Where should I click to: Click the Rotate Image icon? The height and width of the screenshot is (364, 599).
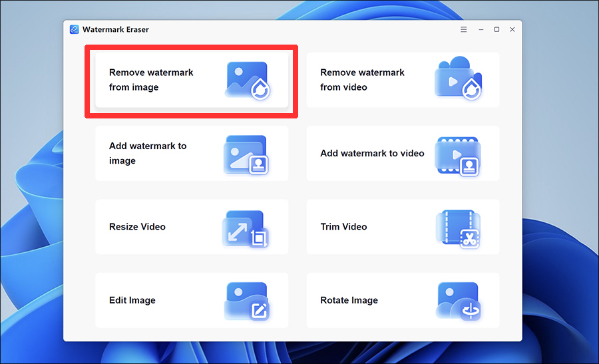(x=458, y=301)
